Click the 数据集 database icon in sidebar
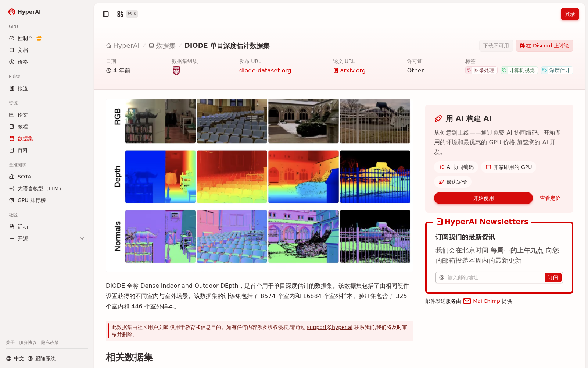The width and height of the screenshot is (588, 368). (x=12, y=138)
